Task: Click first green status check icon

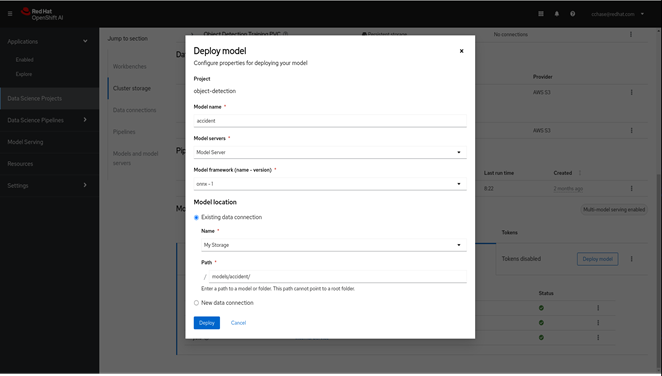Action: point(541,308)
